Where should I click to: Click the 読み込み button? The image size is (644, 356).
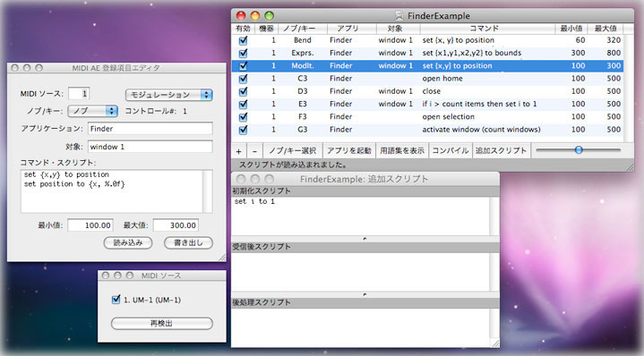coord(128,242)
